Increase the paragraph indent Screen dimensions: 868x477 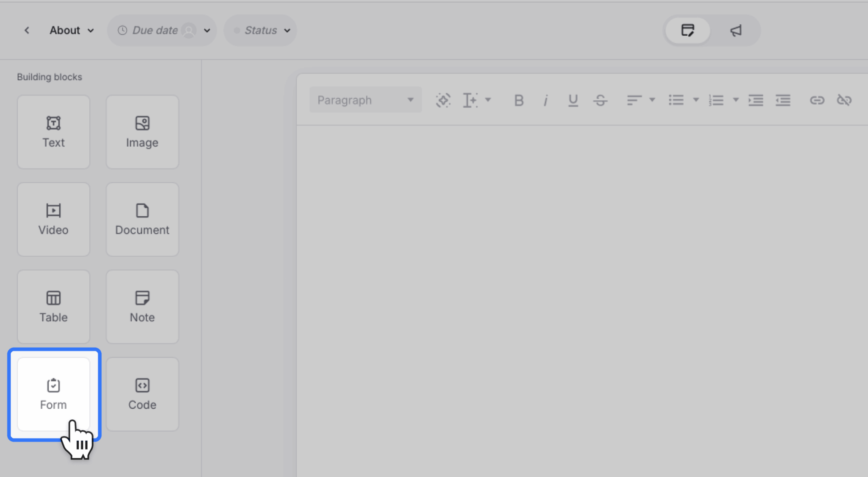[x=756, y=100]
